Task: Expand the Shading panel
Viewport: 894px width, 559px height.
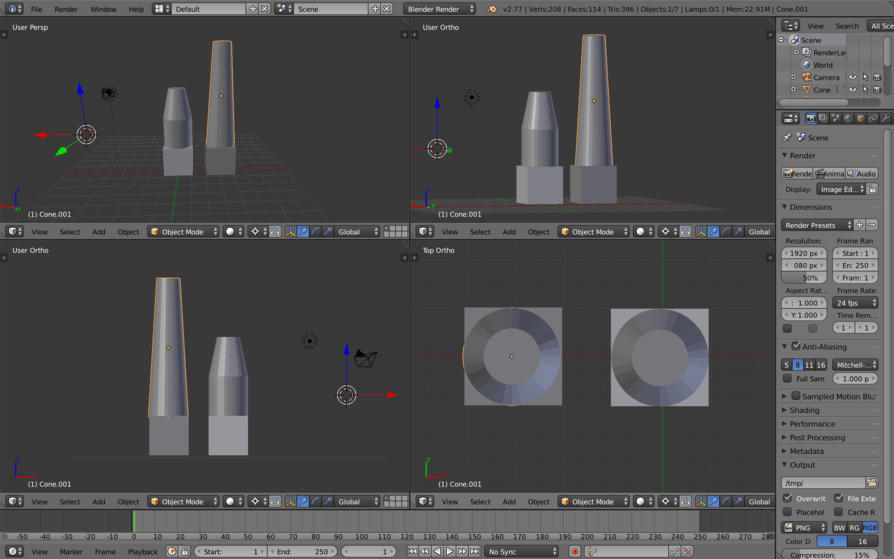Action: point(804,410)
